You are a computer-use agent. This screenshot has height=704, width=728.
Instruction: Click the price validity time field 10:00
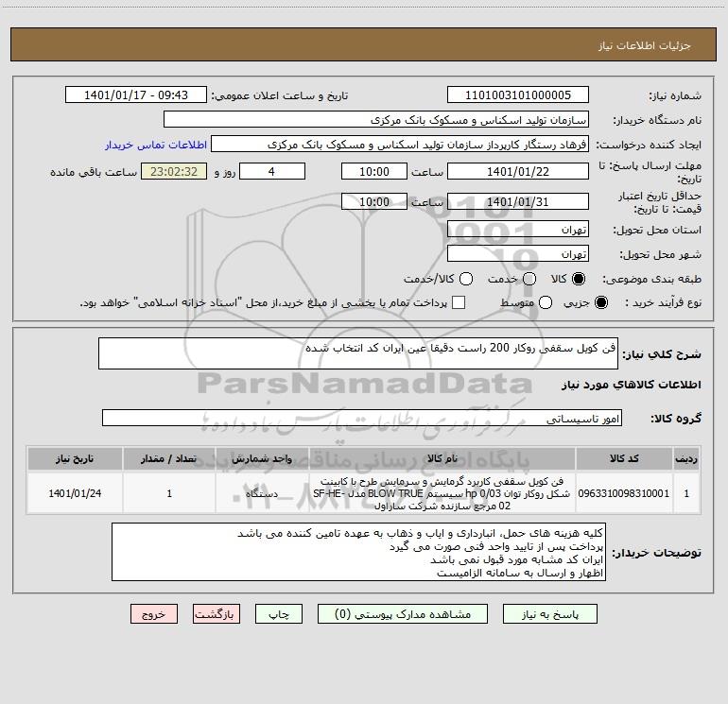[374, 201]
